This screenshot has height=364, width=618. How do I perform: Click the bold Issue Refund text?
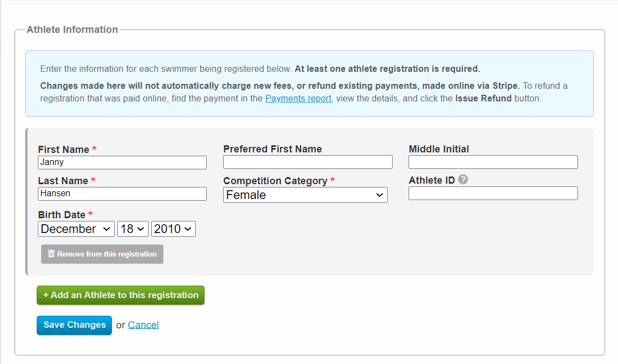click(483, 98)
